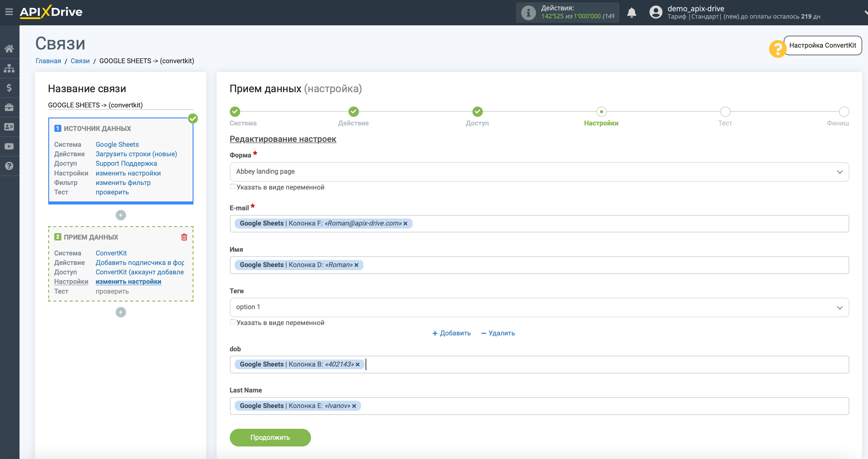
Task: Toggle variable checkbox under Форма
Action: 233,187
